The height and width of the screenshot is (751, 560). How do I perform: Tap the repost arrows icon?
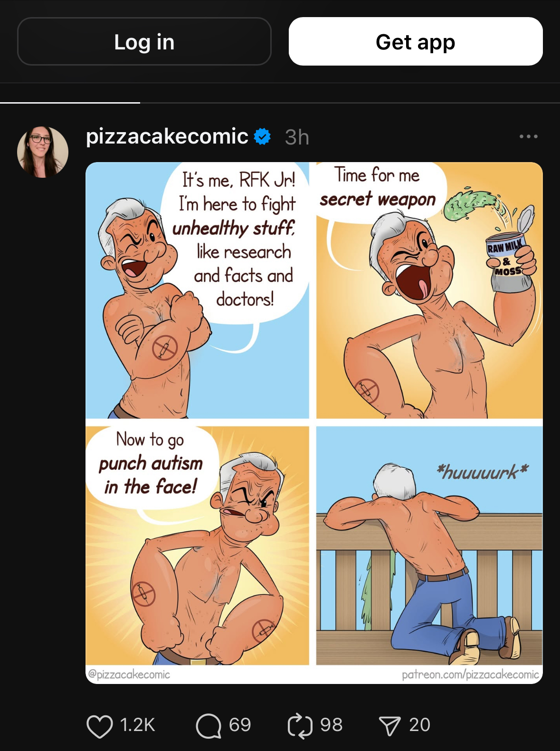pyautogui.click(x=300, y=726)
